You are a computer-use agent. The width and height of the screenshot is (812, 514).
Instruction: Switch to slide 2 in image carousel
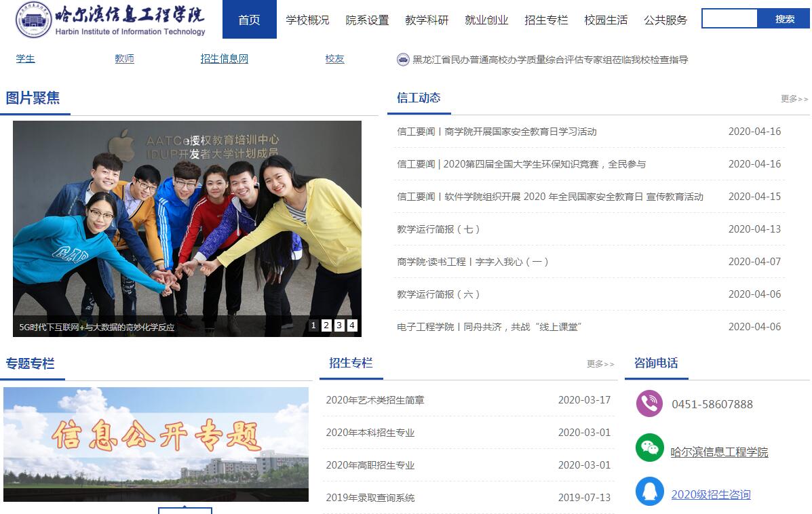pyautogui.click(x=326, y=325)
